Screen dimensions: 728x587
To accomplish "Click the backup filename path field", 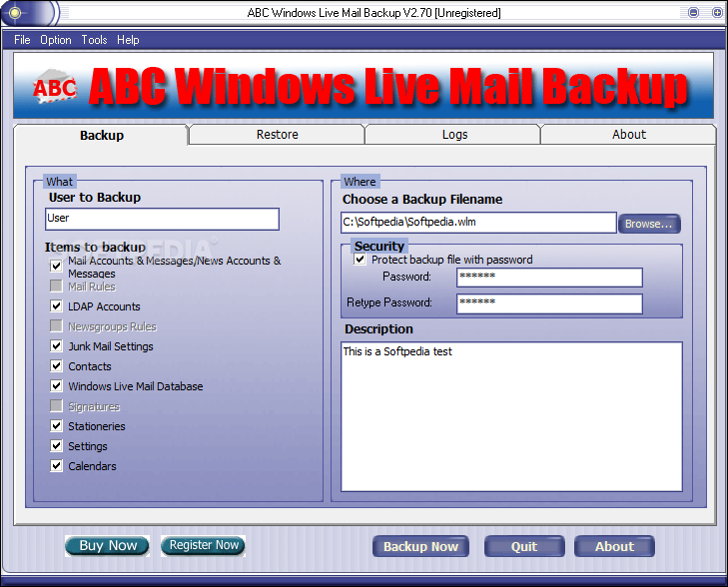I will point(478,223).
